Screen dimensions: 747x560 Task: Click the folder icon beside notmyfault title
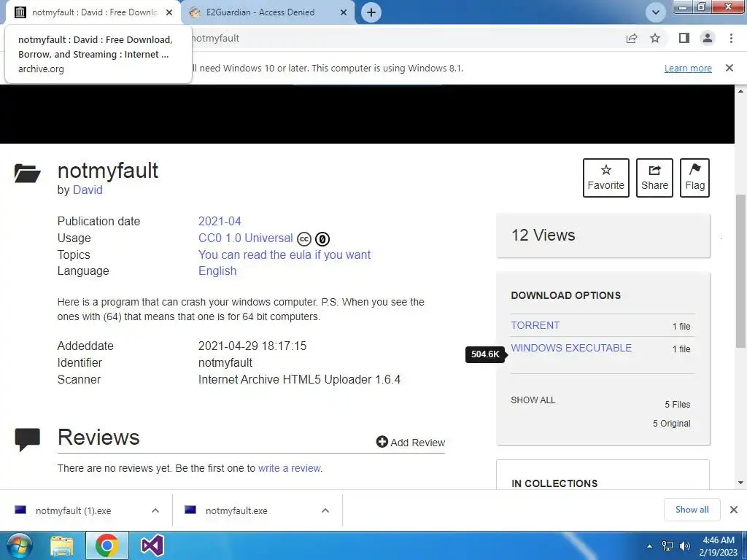click(27, 174)
